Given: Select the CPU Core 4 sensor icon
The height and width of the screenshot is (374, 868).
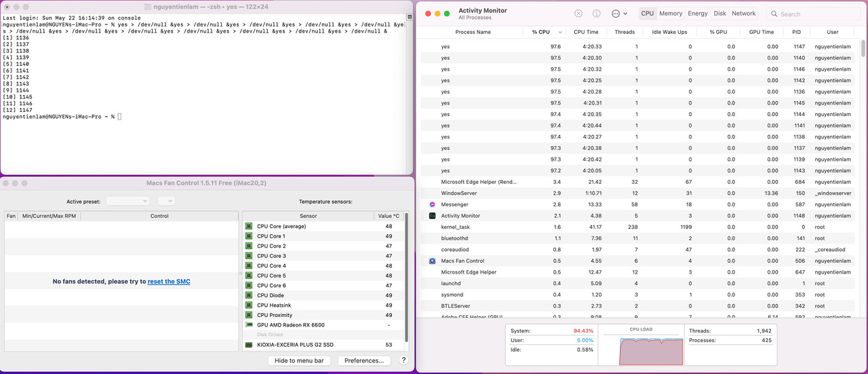Looking at the screenshot, I should (x=248, y=265).
